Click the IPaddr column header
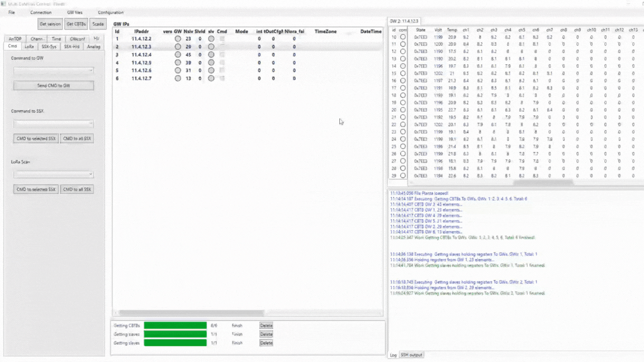Image resolution: width=644 pixels, height=362 pixels. (141, 31)
